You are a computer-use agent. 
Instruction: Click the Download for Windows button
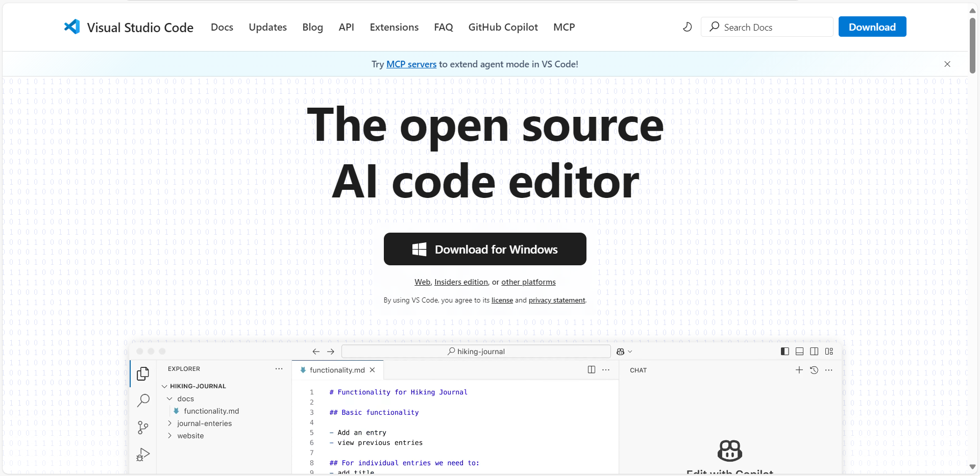(485, 249)
